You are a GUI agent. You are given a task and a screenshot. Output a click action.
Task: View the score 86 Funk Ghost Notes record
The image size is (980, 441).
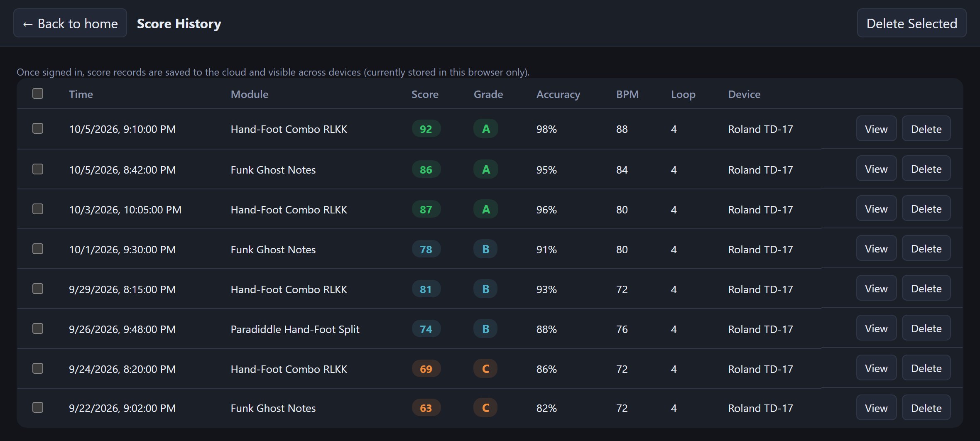coord(876,168)
